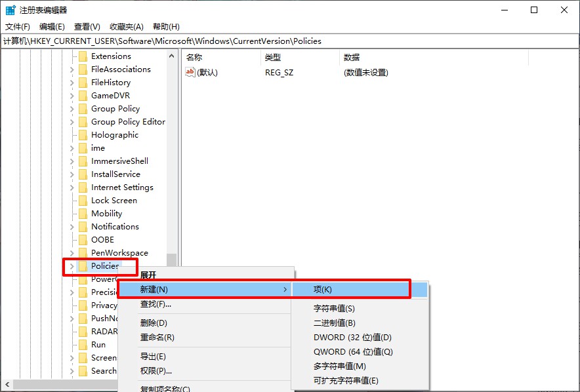Image resolution: width=580 pixels, height=392 pixels.
Task: Expand the Group Policy key
Action: click(72, 109)
